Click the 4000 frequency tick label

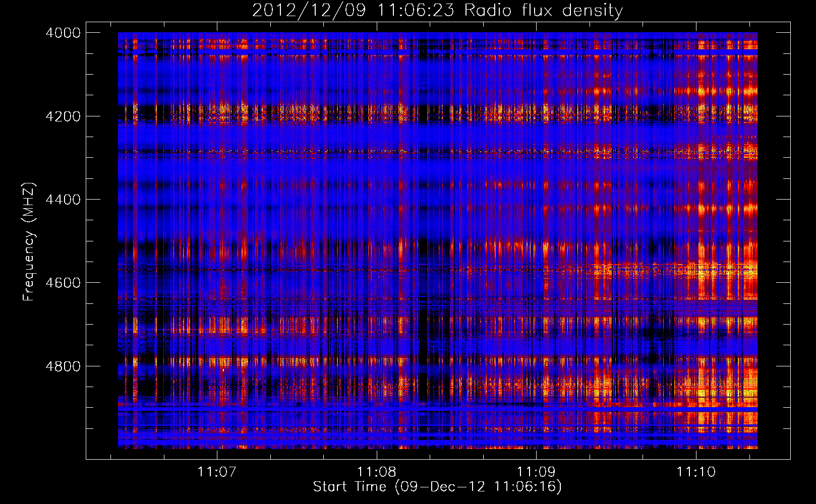[x=63, y=33]
